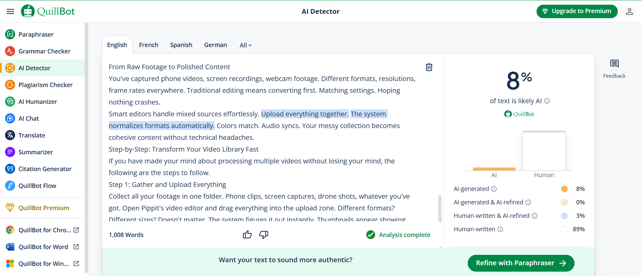The height and width of the screenshot is (276, 644).
Task: Select the German language tab
Action: [x=216, y=45]
